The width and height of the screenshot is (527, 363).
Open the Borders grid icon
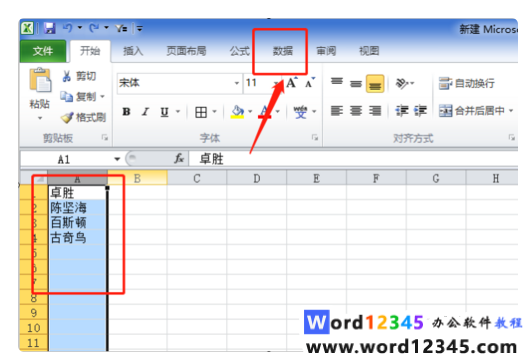point(201,112)
